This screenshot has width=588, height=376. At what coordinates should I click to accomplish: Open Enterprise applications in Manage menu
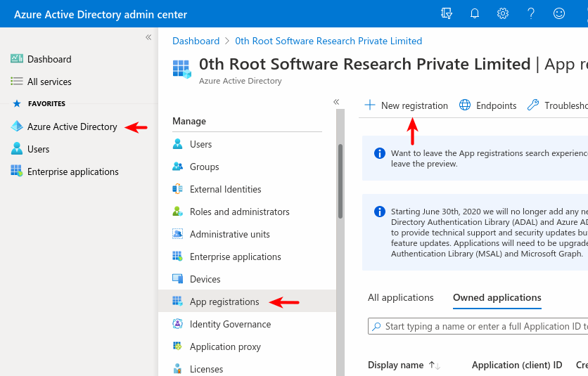pyautogui.click(x=235, y=257)
